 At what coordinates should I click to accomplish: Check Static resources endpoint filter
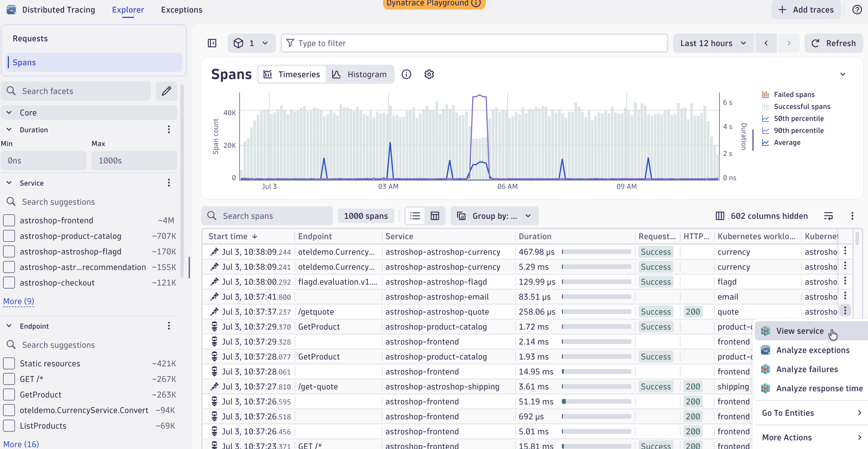coord(9,363)
